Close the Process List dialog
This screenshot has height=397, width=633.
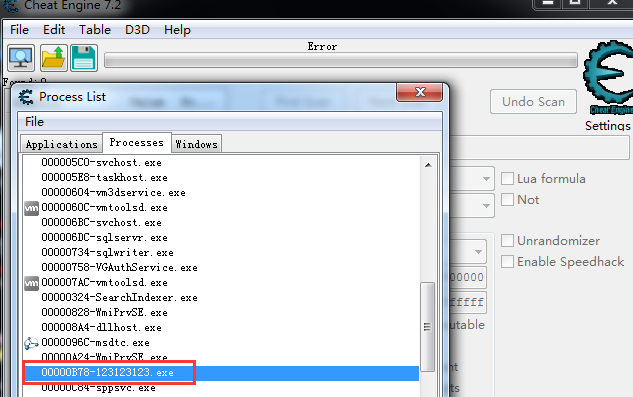[420, 92]
